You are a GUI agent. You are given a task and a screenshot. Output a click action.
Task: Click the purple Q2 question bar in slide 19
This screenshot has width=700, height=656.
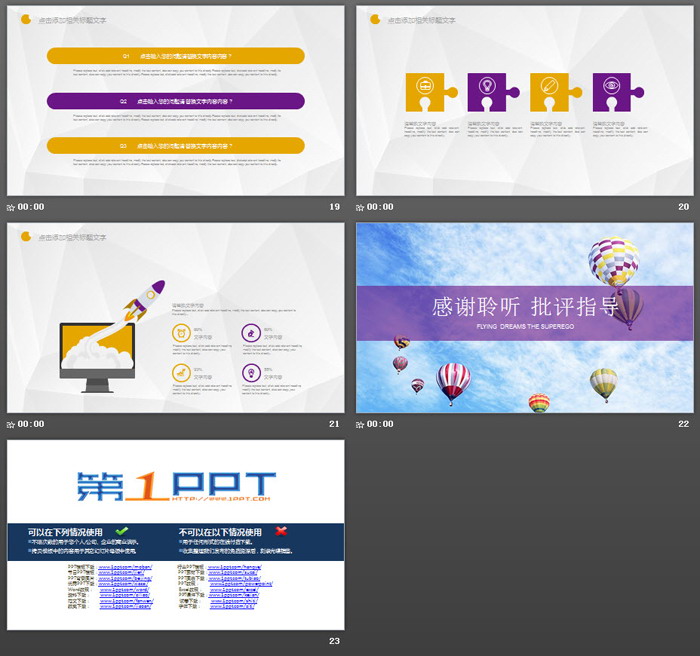coord(176,101)
